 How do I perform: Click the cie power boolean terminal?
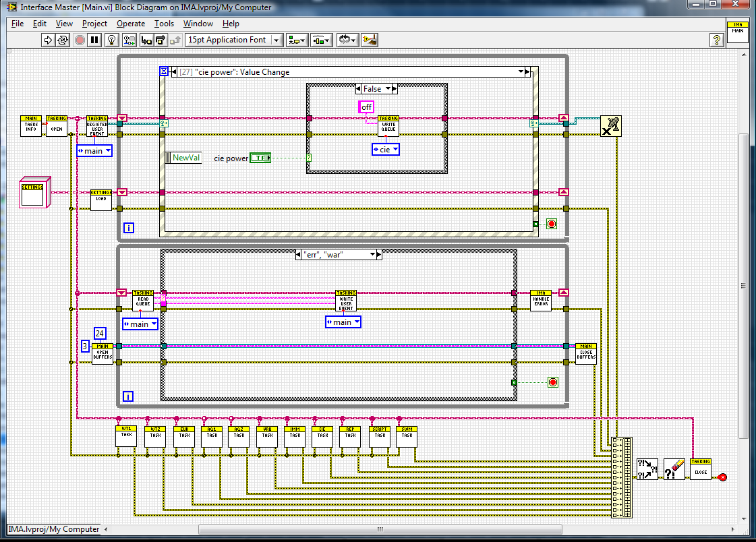tap(260, 158)
